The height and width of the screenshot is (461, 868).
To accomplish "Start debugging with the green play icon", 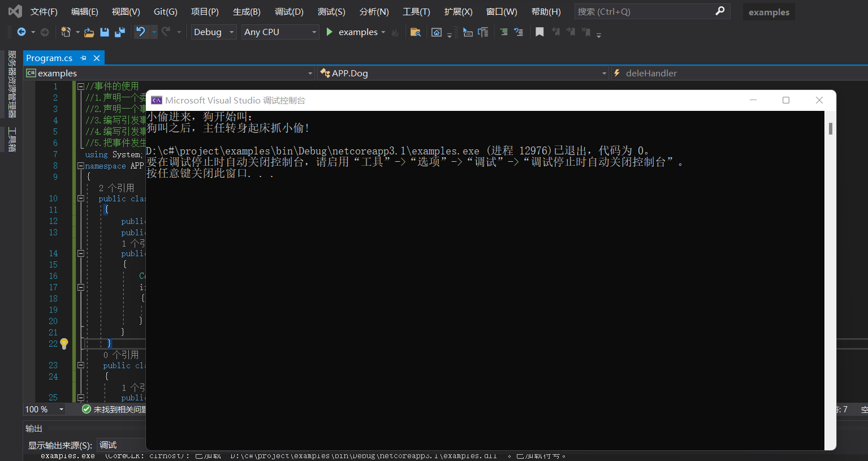I will click(x=330, y=32).
